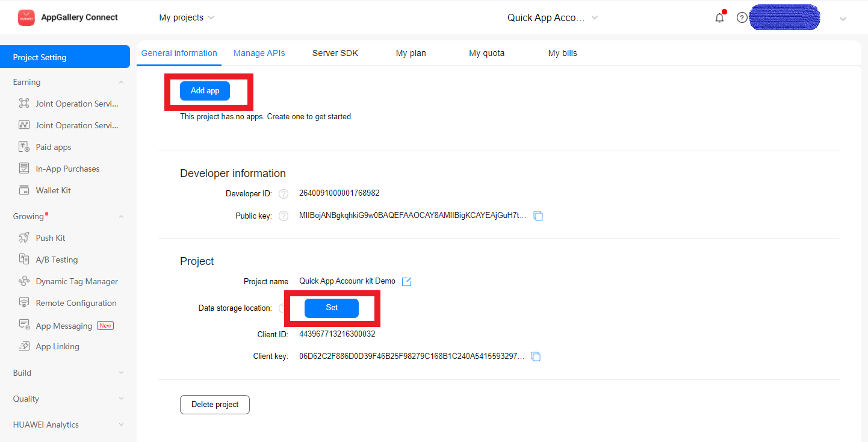Click the App Linking icon
This screenshot has height=442, width=868.
(x=24, y=346)
